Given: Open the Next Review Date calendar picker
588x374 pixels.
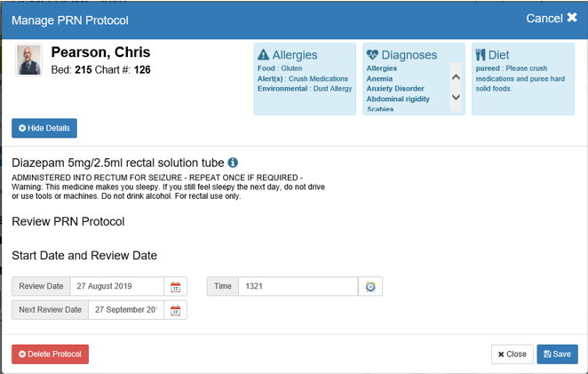Looking at the screenshot, I should click(x=175, y=310).
